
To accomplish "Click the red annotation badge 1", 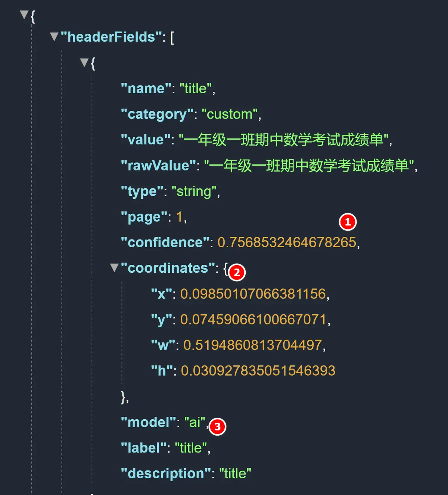I will click(x=348, y=222).
